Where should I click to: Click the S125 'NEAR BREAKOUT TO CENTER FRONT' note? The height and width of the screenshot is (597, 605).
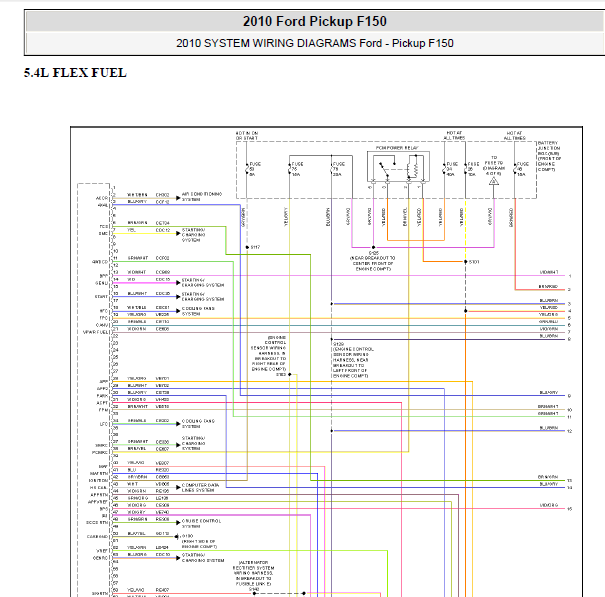(373, 263)
